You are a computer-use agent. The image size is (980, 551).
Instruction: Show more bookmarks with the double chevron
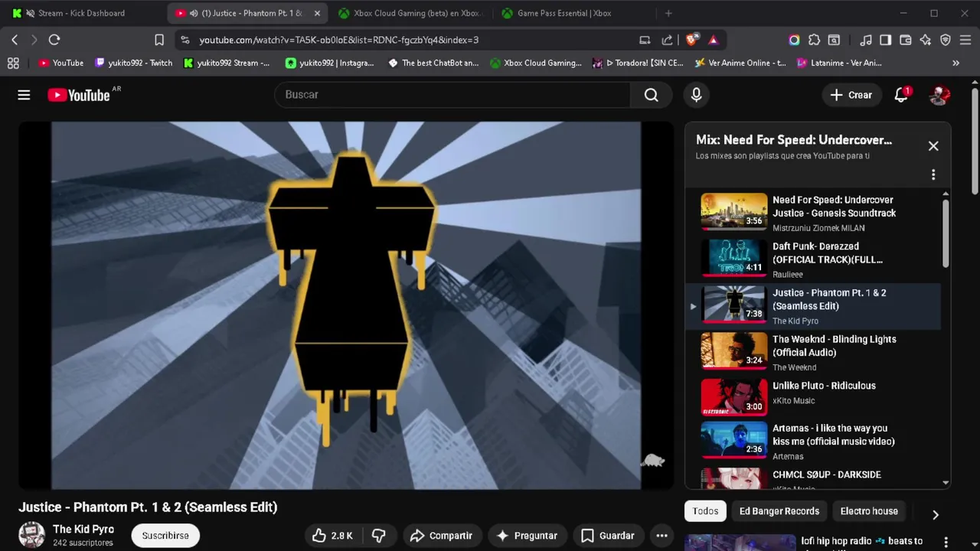tap(955, 63)
